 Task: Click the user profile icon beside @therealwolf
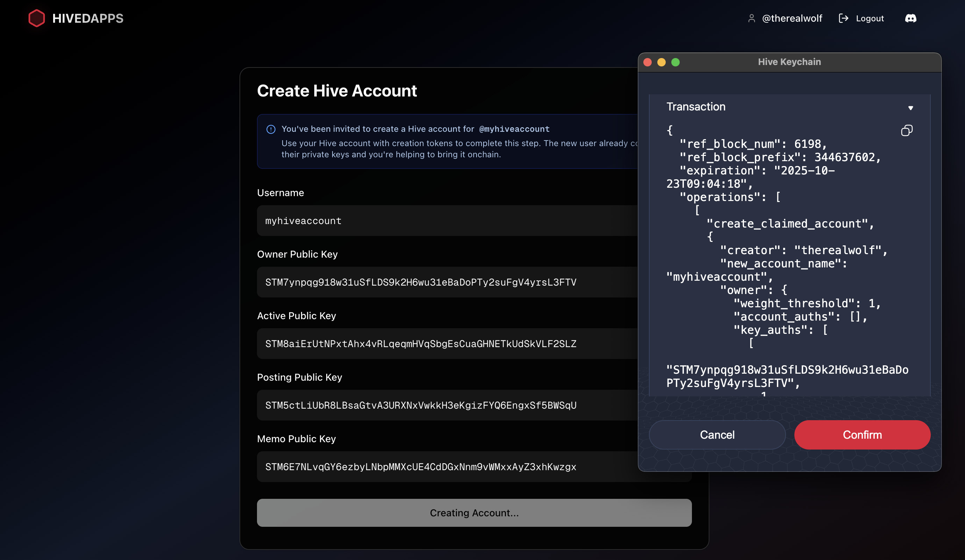(751, 19)
